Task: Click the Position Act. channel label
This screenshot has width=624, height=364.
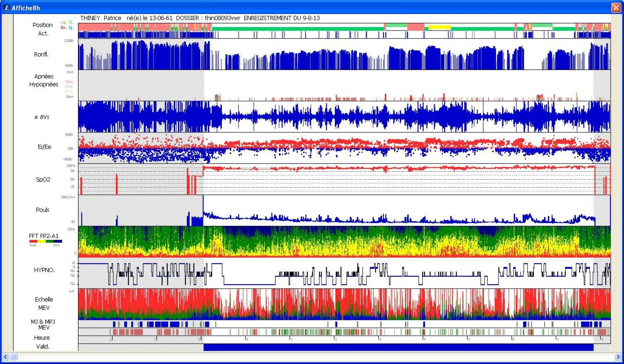Action: click(x=43, y=29)
